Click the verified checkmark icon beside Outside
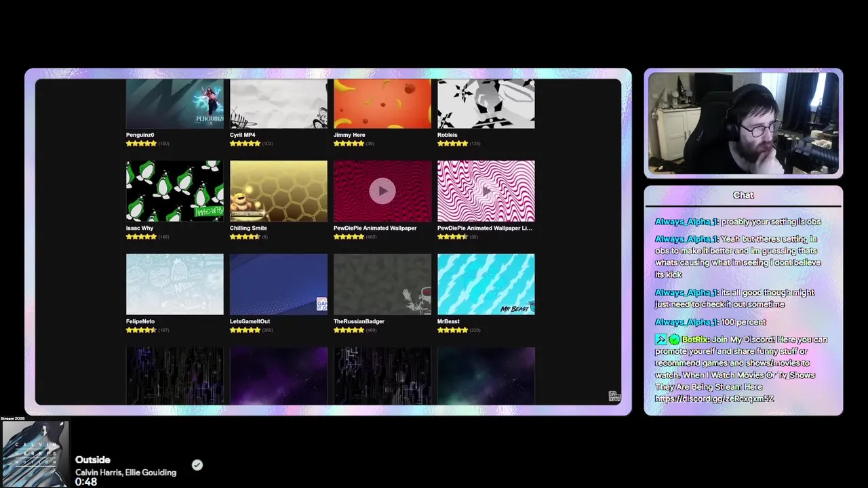 pyautogui.click(x=197, y=465)
